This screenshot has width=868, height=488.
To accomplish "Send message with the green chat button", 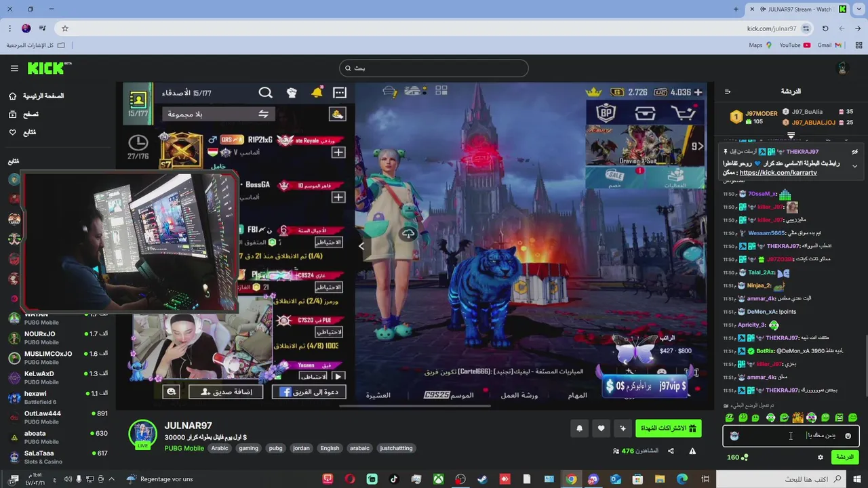I will pyautogui.click(x=845, y=457).
